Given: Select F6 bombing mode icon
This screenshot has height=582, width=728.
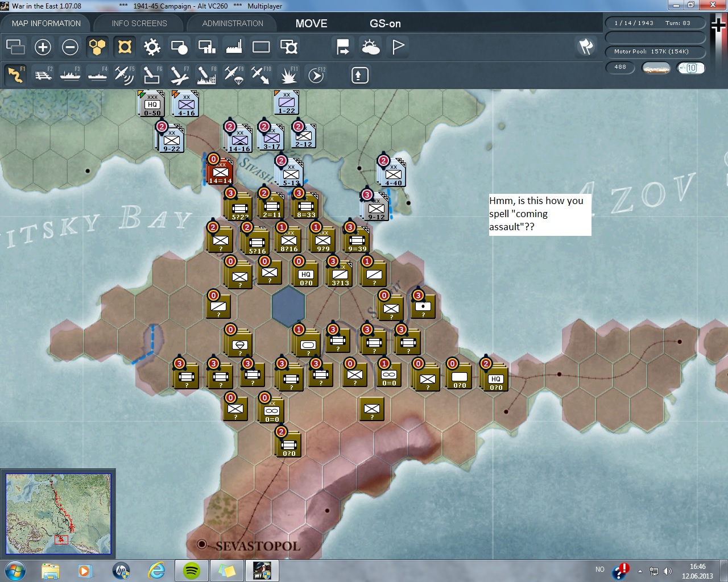Looking at the screenshot, I should [152, 75].
